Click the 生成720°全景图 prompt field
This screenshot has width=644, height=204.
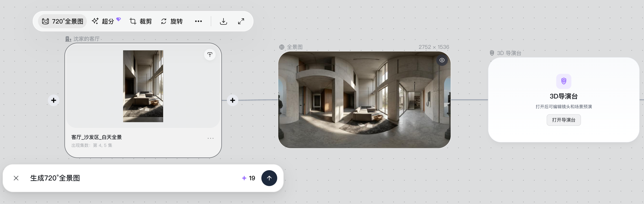click(x=133, y=178)
